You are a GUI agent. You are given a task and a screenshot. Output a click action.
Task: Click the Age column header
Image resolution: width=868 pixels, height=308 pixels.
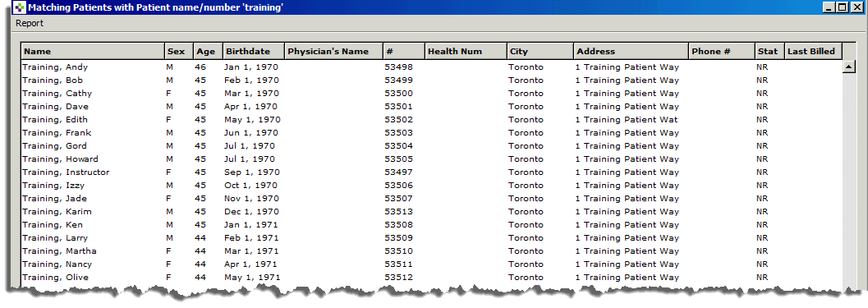(208, 51)
